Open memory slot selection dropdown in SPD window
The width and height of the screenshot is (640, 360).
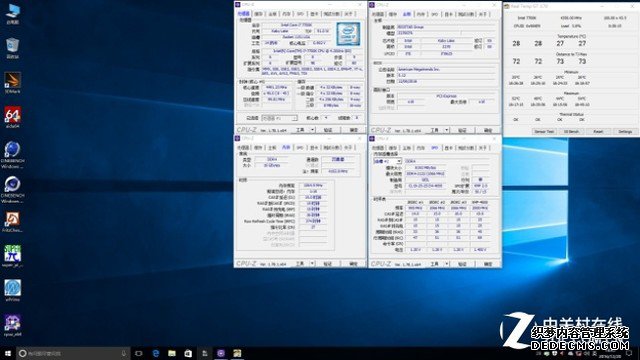pos(387,161)
